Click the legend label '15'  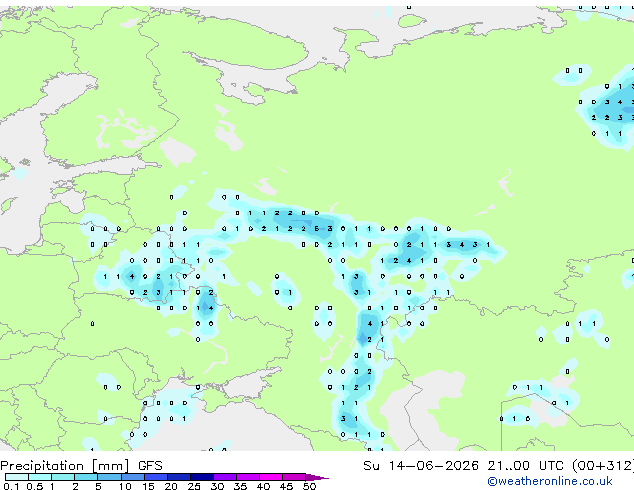click(148, 486)
